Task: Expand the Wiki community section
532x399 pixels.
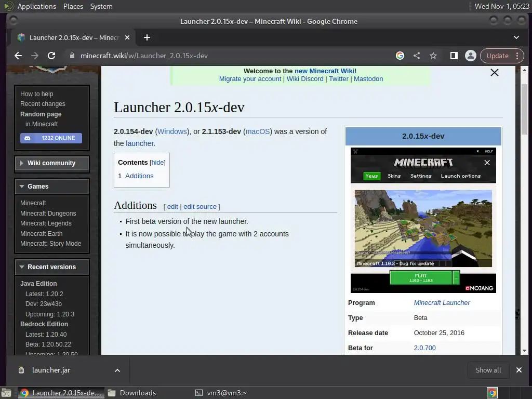Action: [52, 163]
